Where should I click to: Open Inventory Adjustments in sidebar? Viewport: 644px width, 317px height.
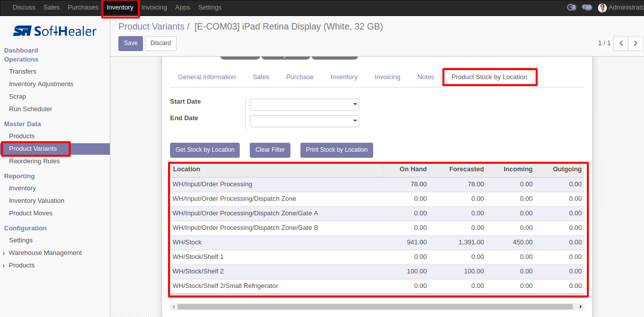click(x=41, y=84)
